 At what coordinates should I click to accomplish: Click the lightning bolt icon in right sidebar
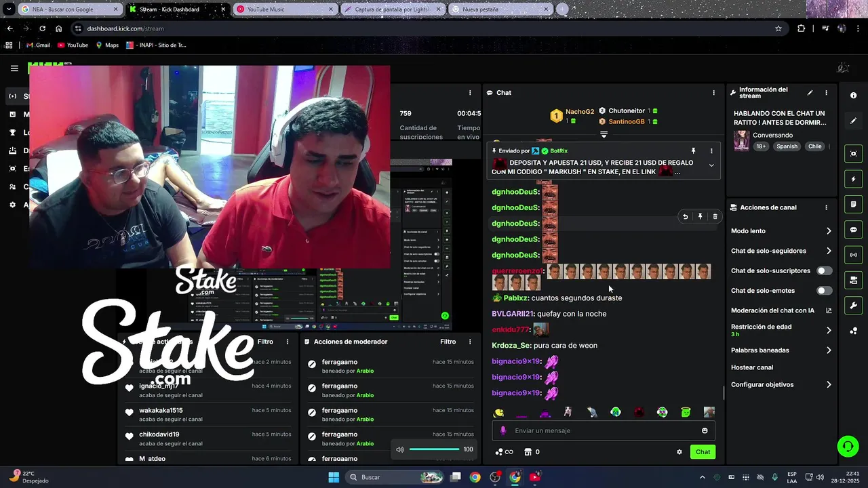(x=853, y=179)
